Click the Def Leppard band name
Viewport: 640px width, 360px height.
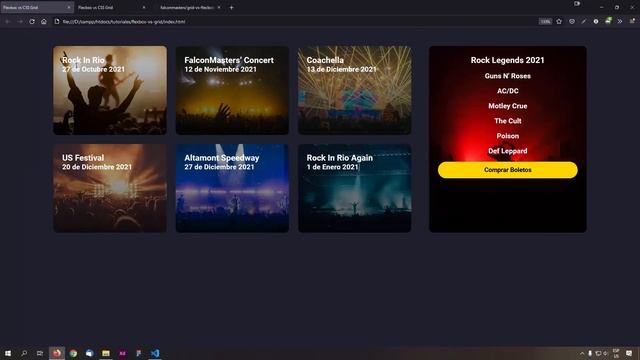(x=508, y=151)
